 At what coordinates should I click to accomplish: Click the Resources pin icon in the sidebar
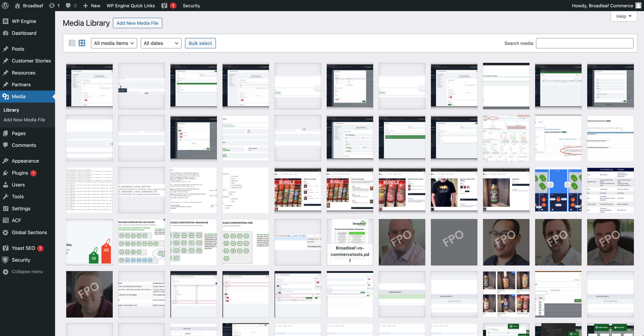coord(6,73)
